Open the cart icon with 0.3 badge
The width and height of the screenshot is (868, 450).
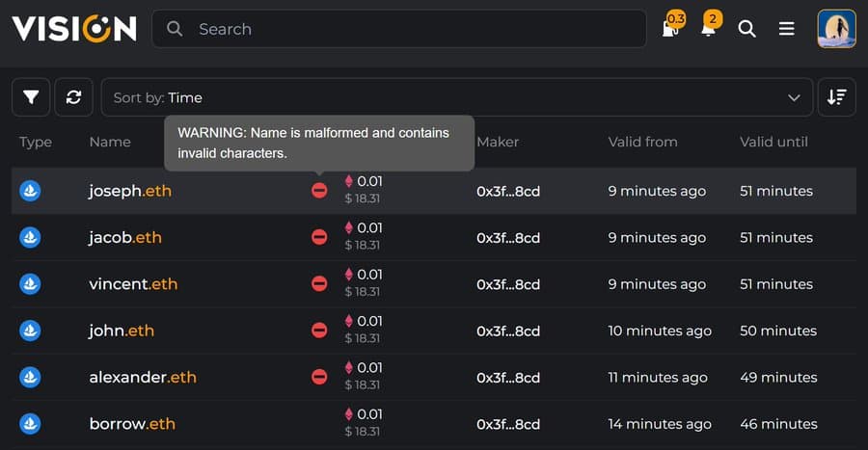(670, 29)
